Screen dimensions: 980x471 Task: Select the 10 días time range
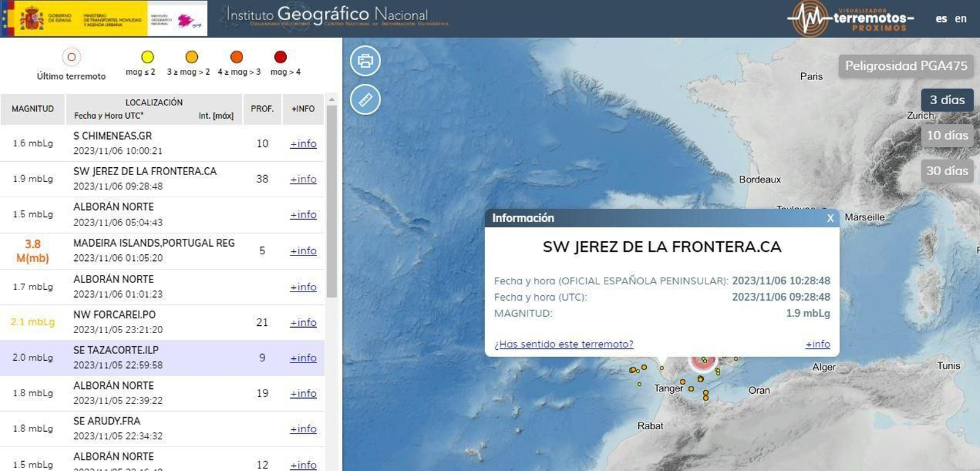(947, 135)
